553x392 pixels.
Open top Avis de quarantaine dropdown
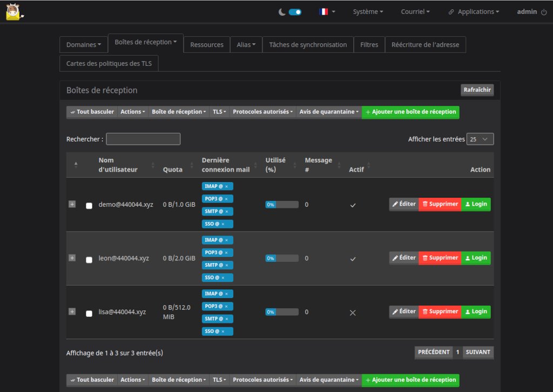[x=329, y=112]
